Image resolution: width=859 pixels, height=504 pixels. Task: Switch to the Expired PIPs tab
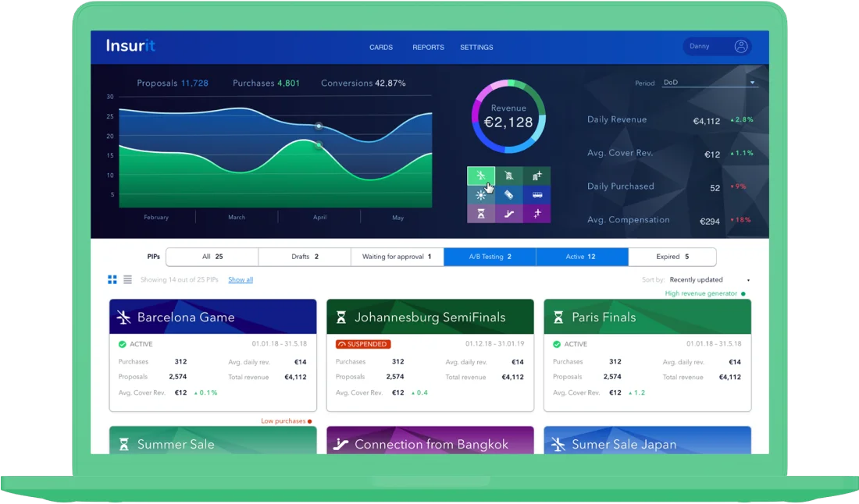point(672,257)
